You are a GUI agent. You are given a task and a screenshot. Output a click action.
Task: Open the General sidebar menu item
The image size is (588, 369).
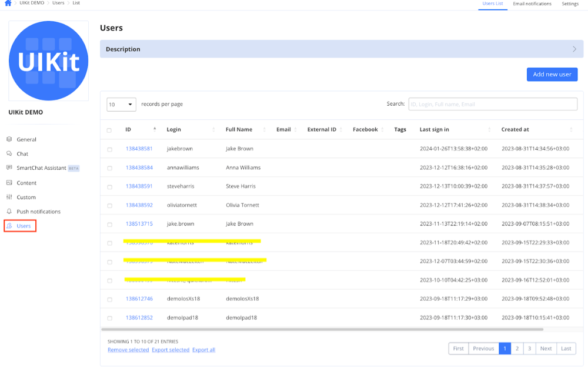click(x=26, y=139)
